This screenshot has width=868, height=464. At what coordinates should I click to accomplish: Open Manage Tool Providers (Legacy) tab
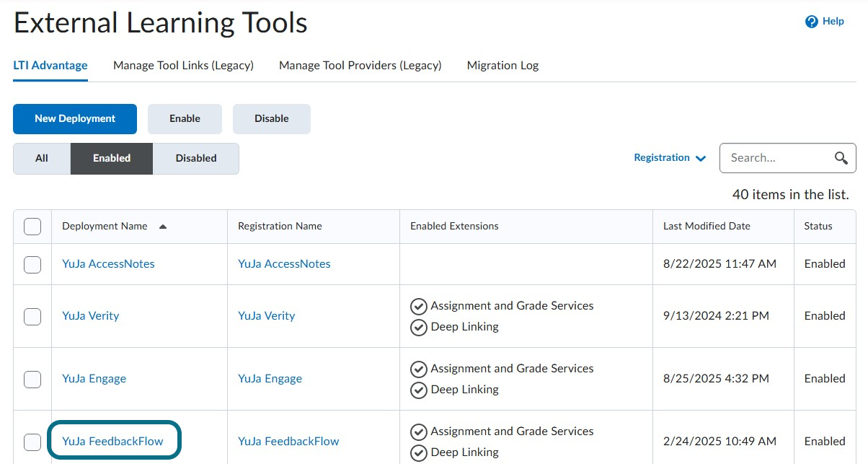360,66
